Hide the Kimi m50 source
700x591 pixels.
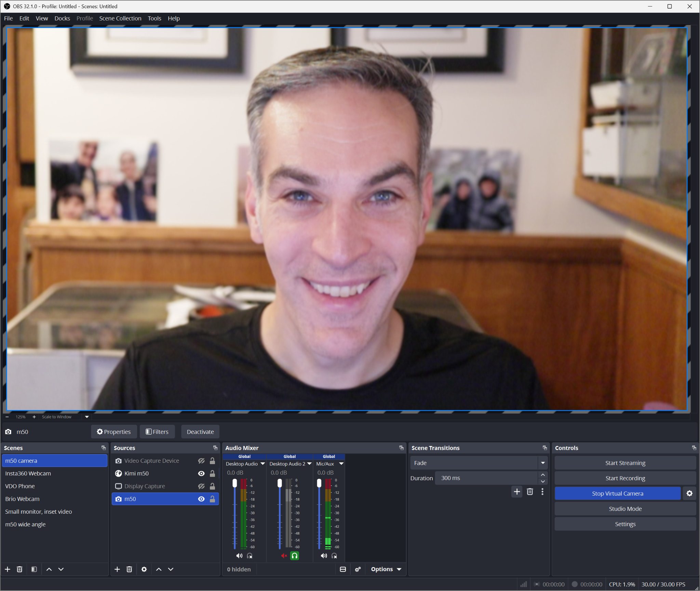(201, 473)
